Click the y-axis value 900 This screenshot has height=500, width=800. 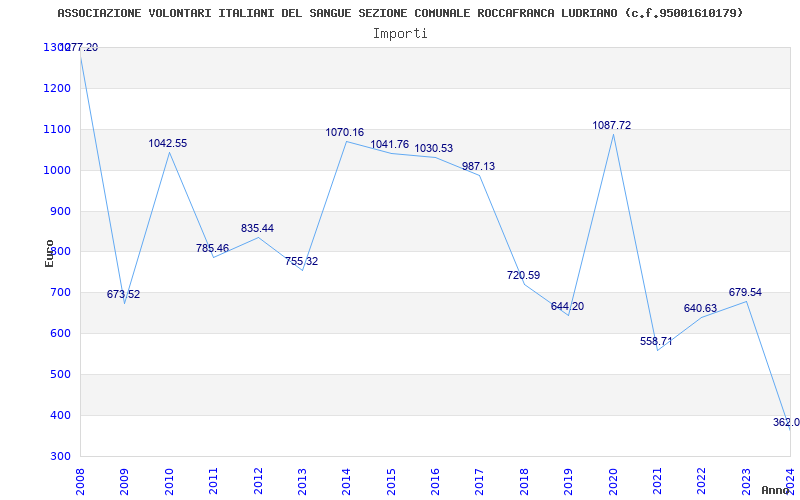tap(60, 211)
